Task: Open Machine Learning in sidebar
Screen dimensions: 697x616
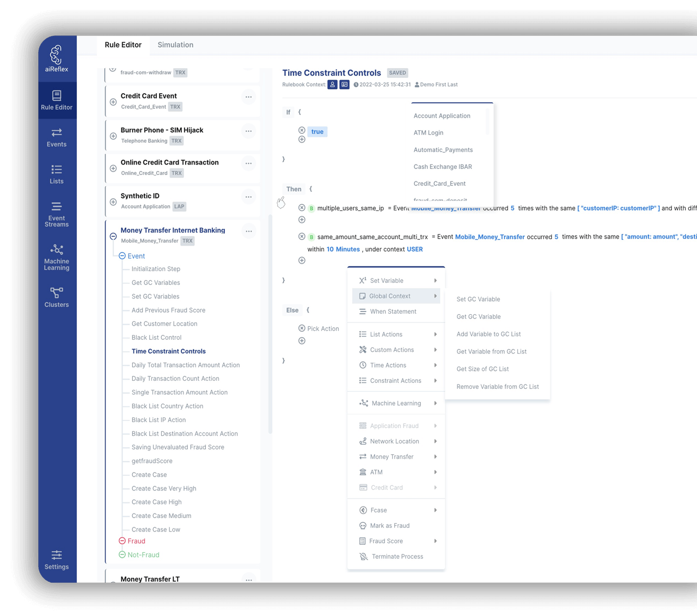Action: pyautogui.click(x=57, y=257)
